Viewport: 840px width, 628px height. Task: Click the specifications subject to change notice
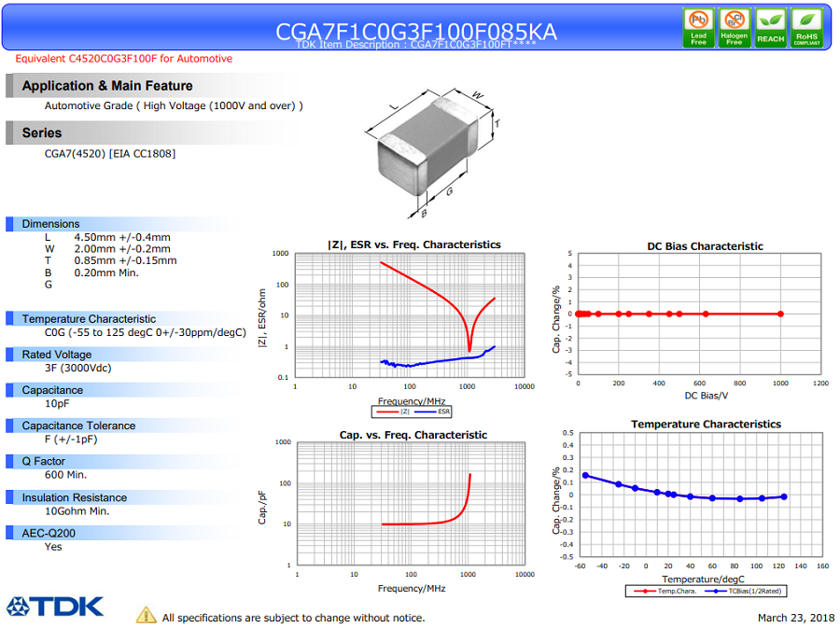(x=294, y=618)
